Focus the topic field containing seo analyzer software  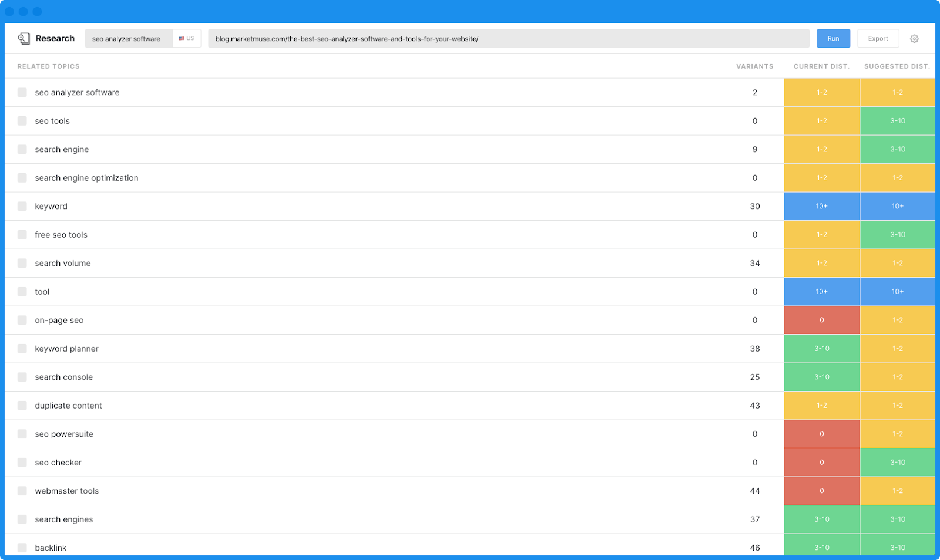[129, 39]
